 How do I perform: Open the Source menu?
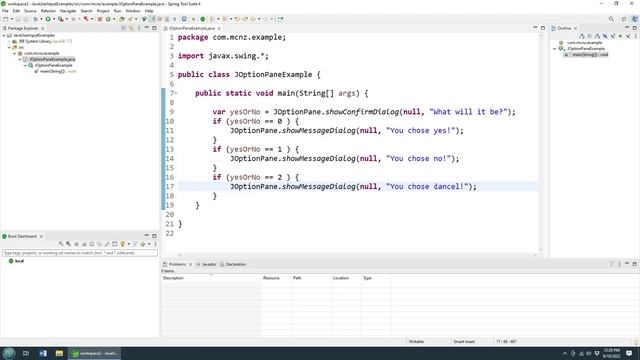(x=30, y=11)
